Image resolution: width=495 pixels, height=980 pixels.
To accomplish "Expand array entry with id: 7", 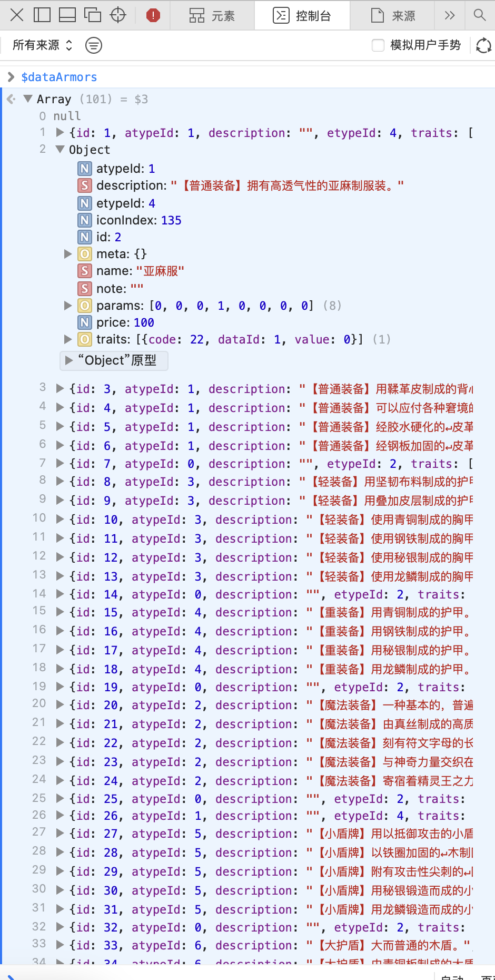I will (x=60, y=463).
